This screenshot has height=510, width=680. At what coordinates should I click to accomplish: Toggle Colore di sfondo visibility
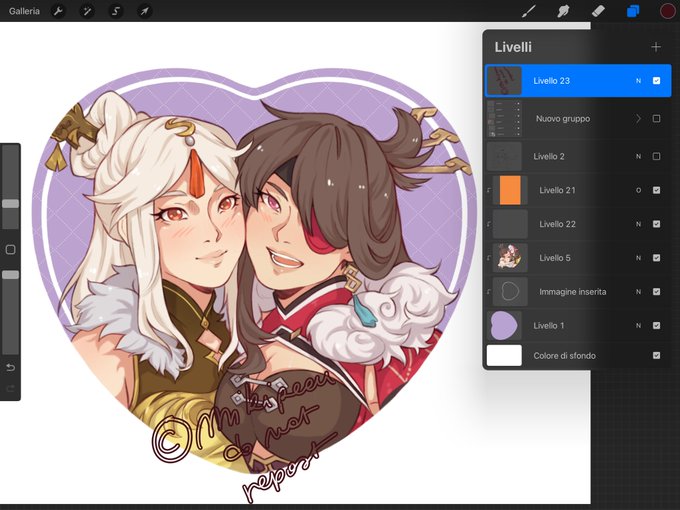coord(657,356)
